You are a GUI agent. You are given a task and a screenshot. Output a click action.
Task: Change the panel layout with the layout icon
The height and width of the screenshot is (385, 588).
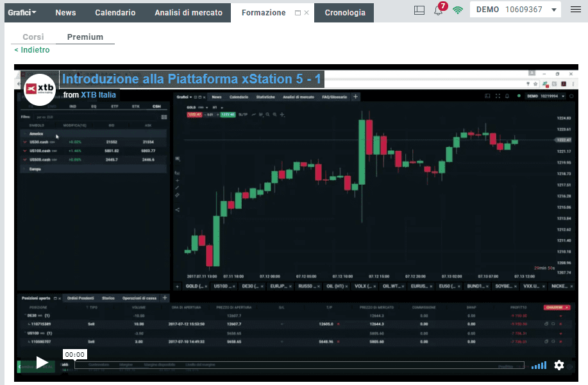click(419, 10)
